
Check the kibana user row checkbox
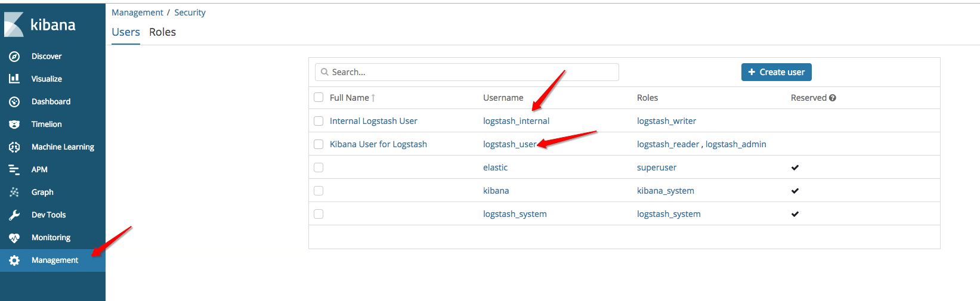coord(319,191)
